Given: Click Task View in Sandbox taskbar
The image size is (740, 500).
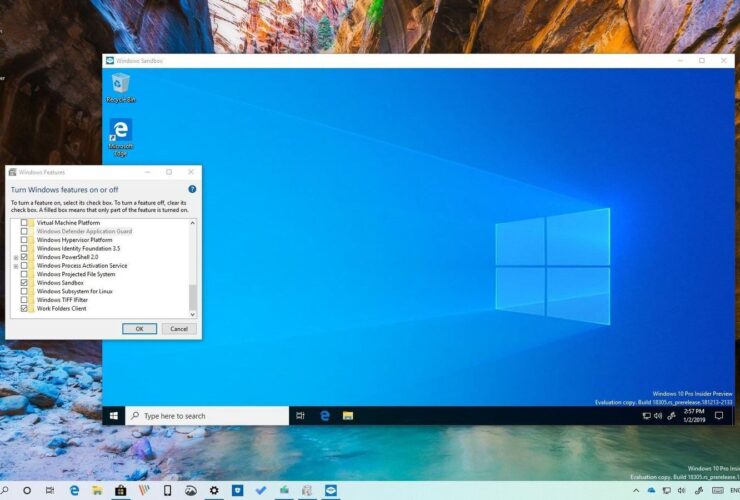Looking at the screenshot, I should click(x=300, y=415).
